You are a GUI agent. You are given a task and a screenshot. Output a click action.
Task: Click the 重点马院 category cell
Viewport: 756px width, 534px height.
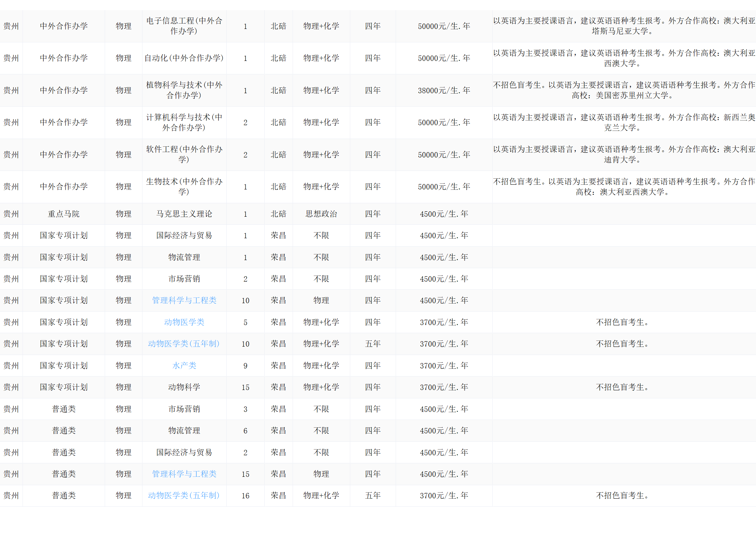coord(64,214)
